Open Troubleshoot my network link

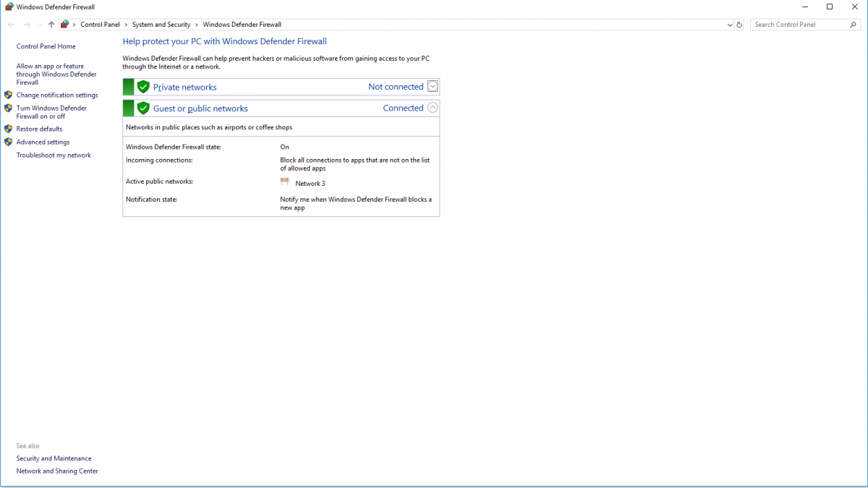[54, 155]
